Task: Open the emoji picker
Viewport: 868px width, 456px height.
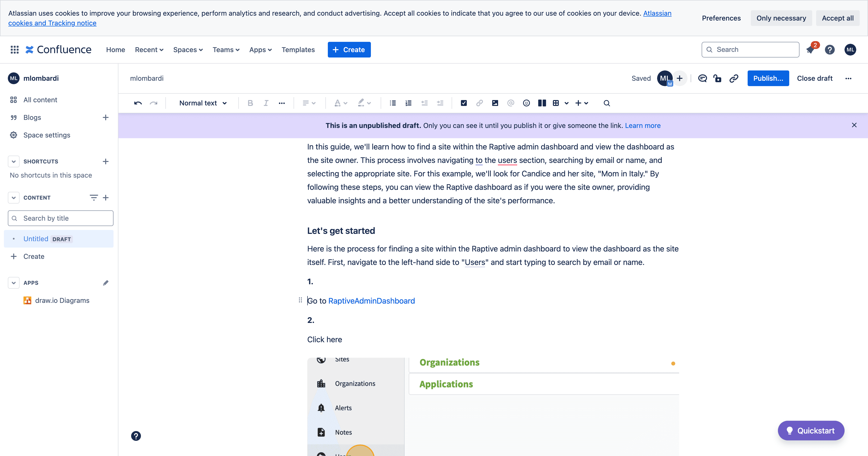Action: pyautogui.click(x=526, y=103)
